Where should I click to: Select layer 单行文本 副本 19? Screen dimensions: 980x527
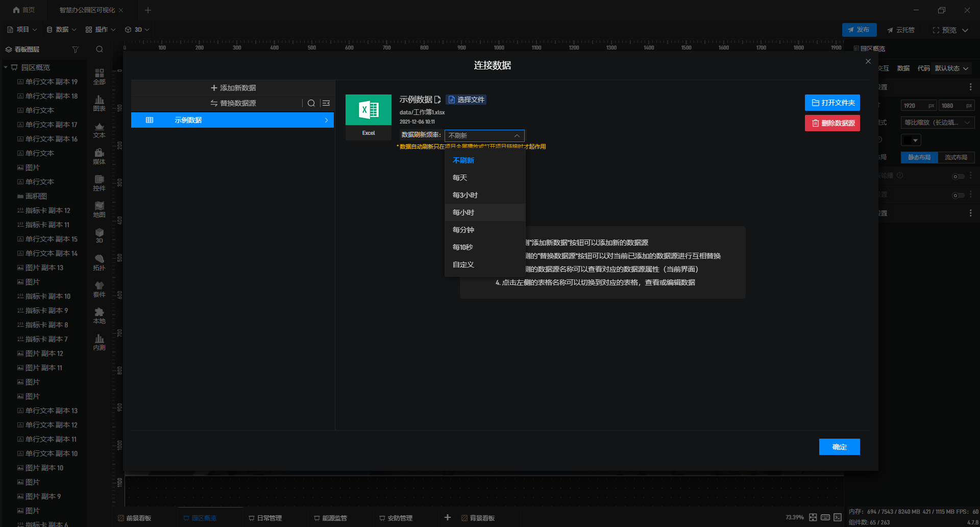pyautogui.click(x=47, y=82)
